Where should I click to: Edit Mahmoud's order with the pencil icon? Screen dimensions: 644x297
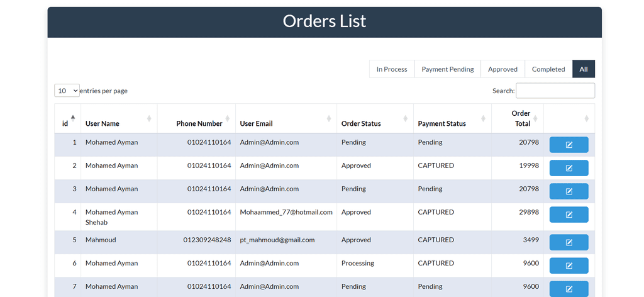tap(569, 242)
